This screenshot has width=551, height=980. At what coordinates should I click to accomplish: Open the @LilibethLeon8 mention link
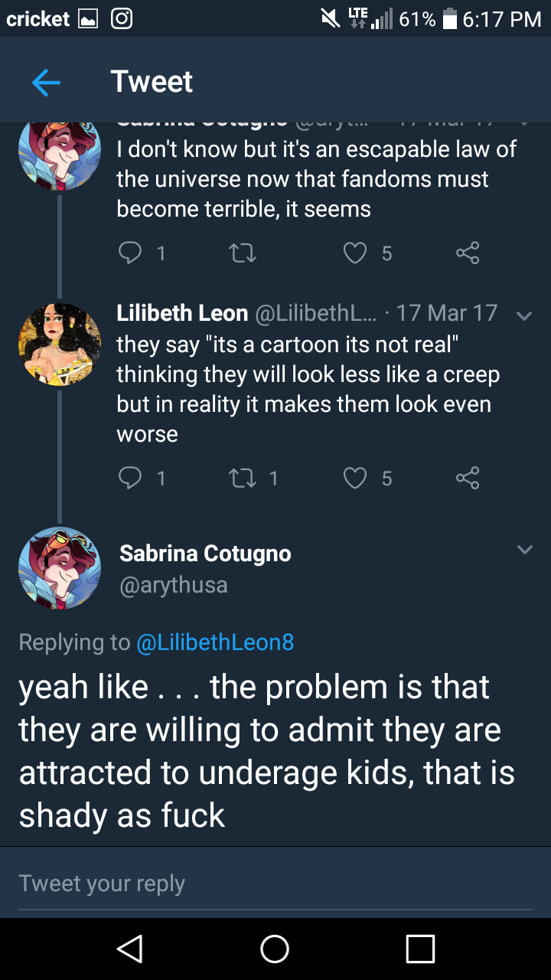click(x=215, y=642)
